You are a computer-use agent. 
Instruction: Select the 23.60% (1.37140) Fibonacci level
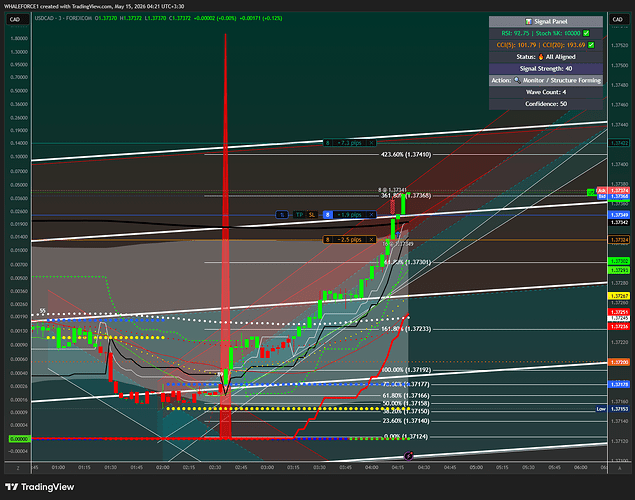406,421
